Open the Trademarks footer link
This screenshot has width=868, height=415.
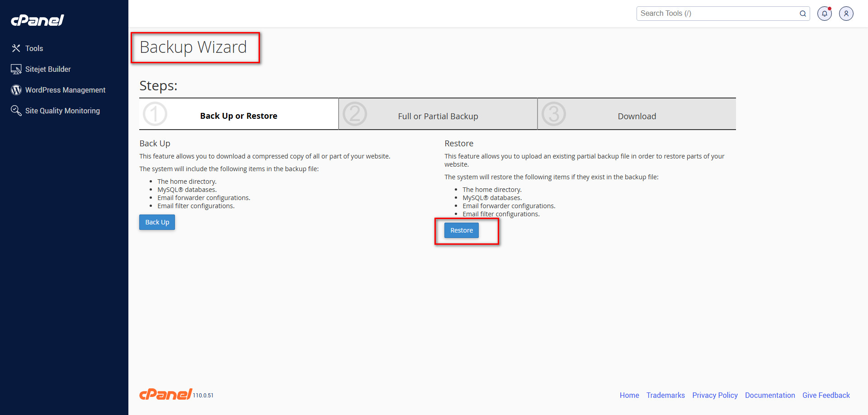click(665, 395)
